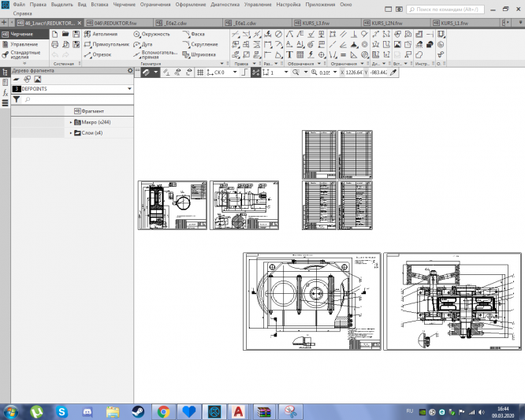Expand the Макро (x244) tree node
The image size is (525, 420).
coord(70,122)
